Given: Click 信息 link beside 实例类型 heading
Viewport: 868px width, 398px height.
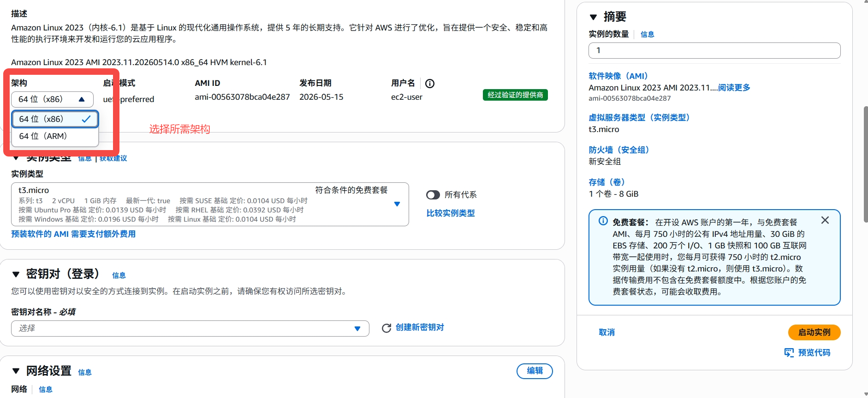Looking at the screenshot, I should coord(85,158).
